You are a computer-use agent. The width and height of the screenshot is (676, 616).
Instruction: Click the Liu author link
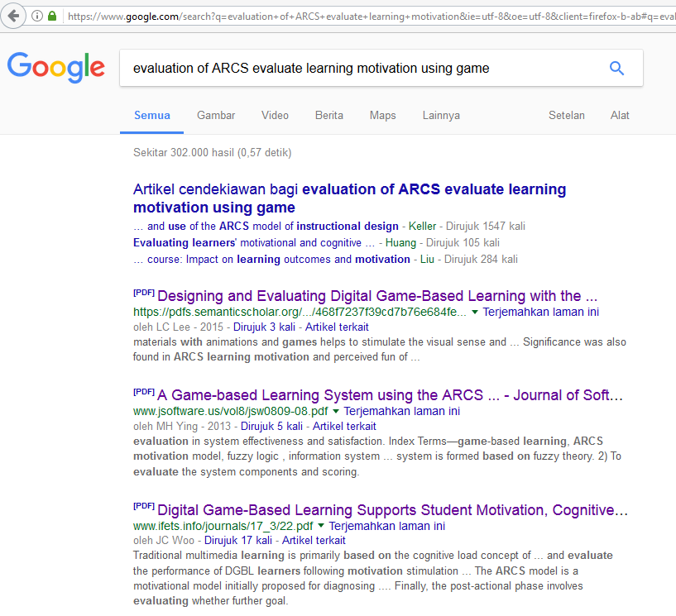coord(427,260)
